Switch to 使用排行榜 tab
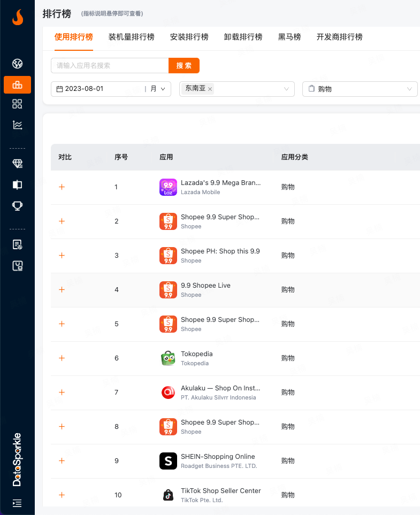This screenshot has width=420, height=515. 74,37
